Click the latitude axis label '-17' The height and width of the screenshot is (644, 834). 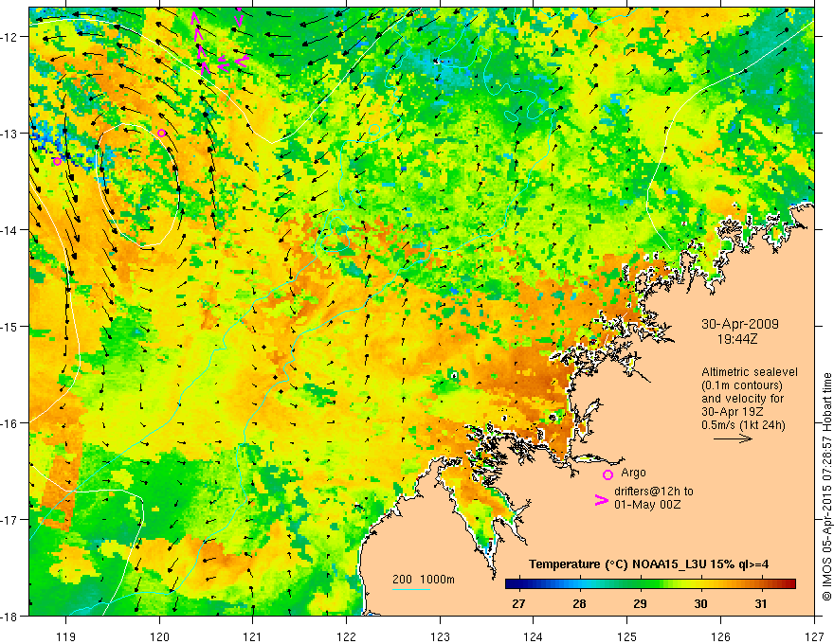pos(9,520)
